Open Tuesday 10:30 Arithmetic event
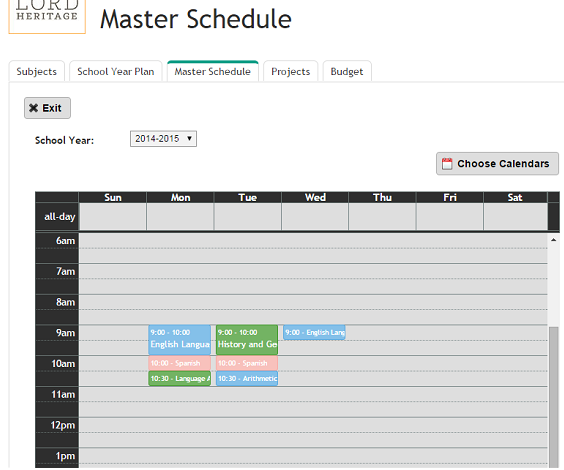The image size is (564, 470). tap(247, 379)
